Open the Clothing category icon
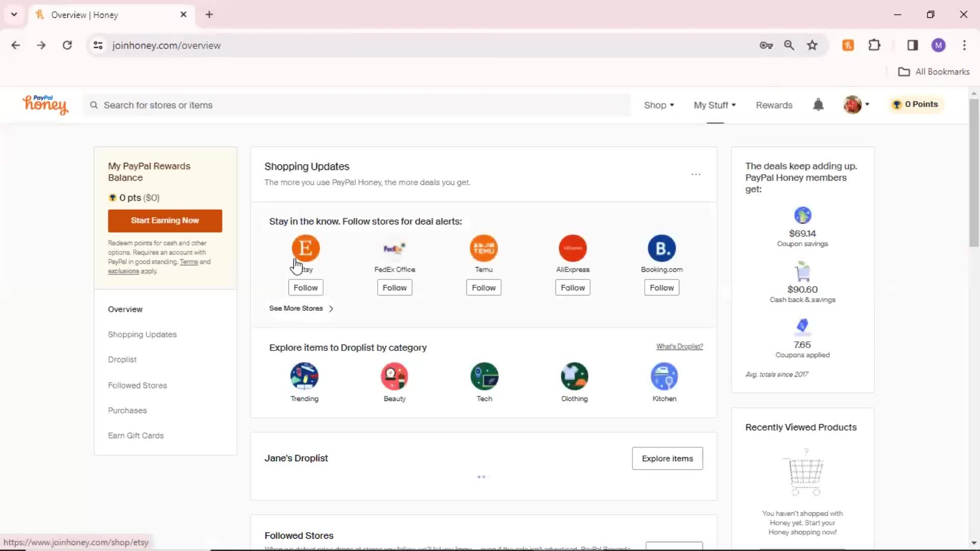 click(574, 377)
